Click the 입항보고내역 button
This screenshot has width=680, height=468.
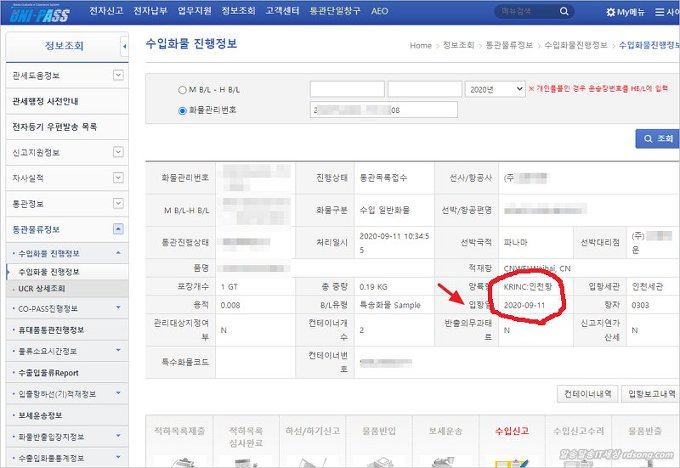point(651,394)
